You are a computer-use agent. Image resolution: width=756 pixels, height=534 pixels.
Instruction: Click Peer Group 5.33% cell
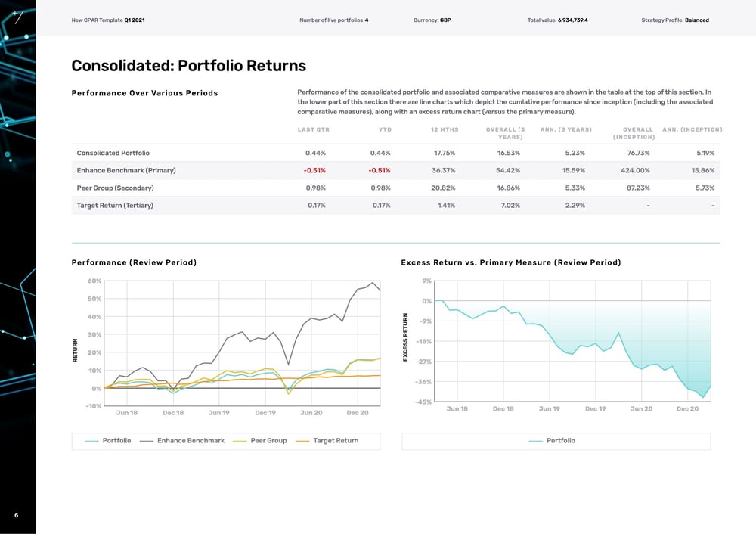tap(575, 188)
